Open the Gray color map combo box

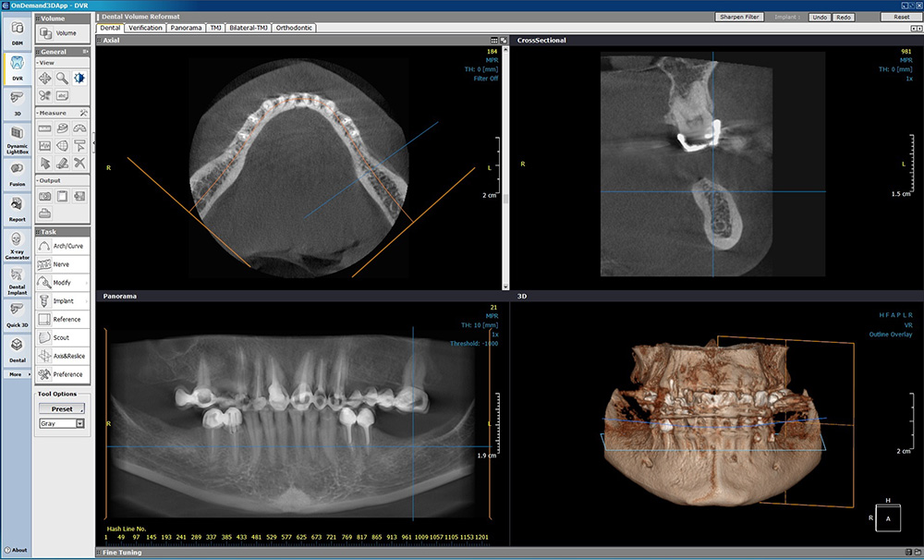[62, 423]
